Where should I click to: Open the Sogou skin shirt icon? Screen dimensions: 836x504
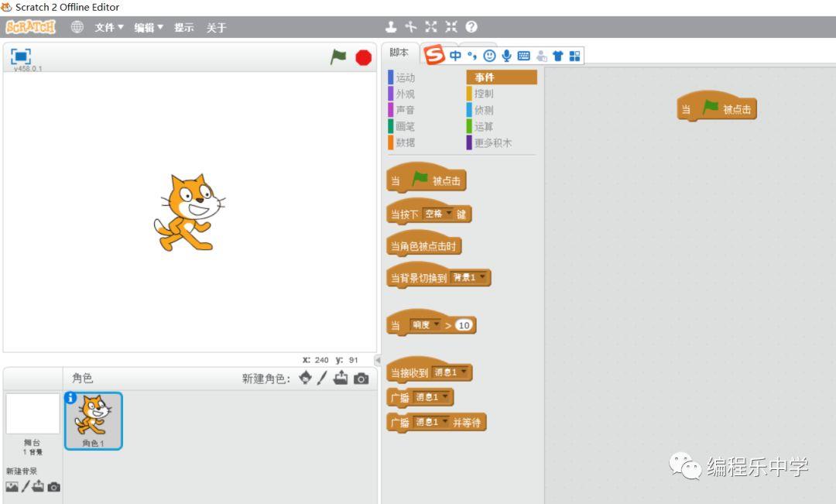pyautogui.click(x=557, y=56)
